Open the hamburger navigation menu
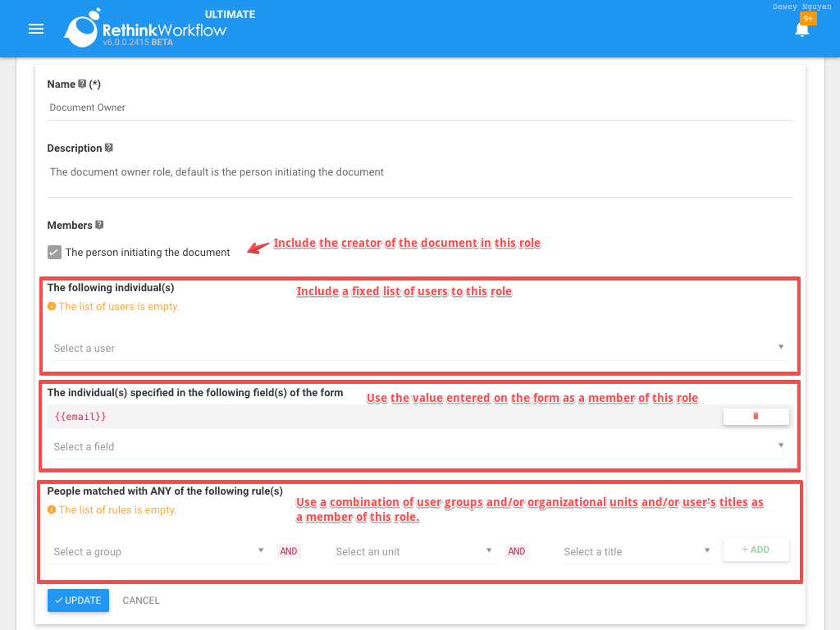 pos(35,28)
